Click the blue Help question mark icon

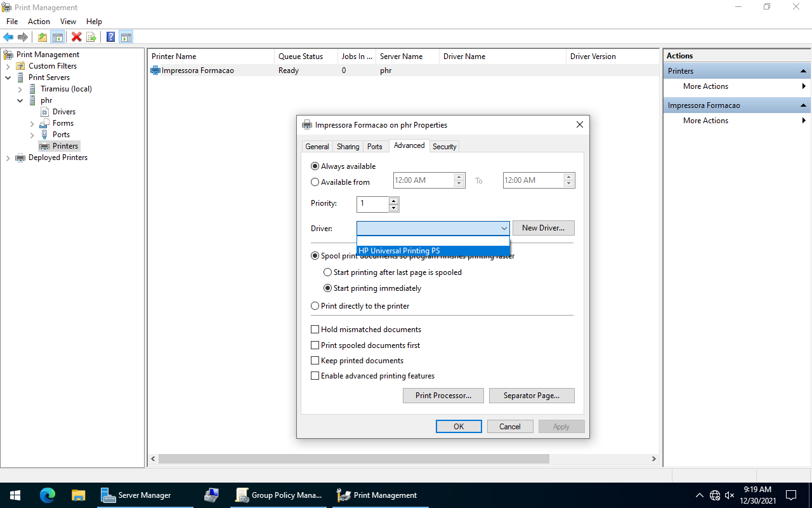[x=110, y=37]
